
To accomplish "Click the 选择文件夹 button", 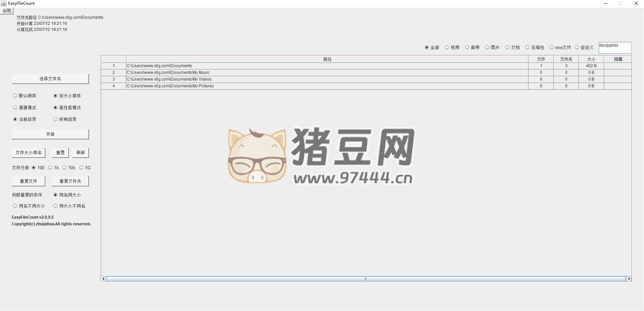I will point(50,79).
